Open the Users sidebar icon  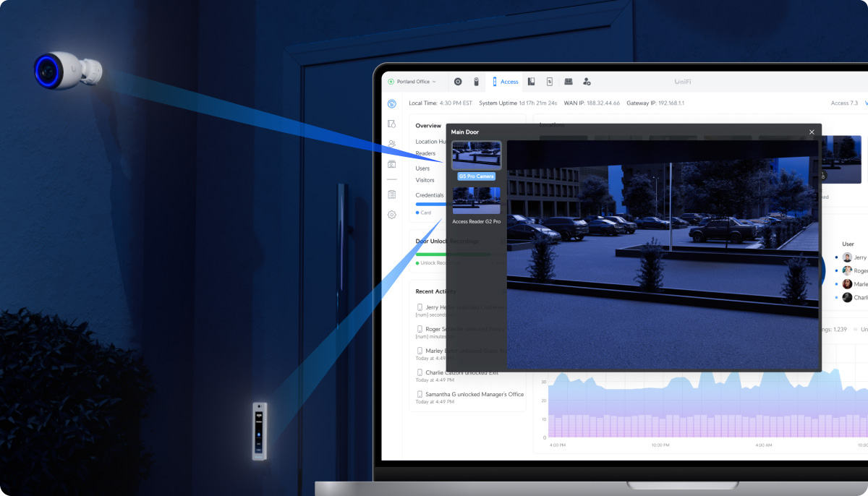[x=391, y=144]
